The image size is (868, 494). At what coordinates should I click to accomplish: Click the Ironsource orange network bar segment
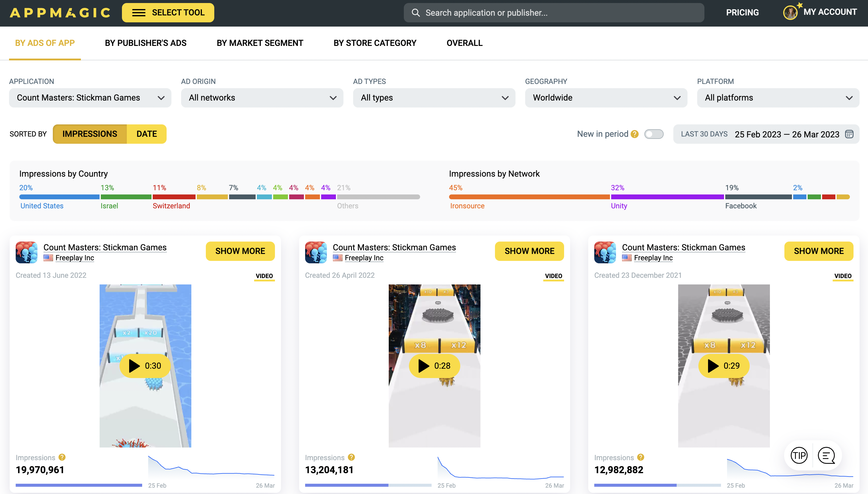pos(529,197)
